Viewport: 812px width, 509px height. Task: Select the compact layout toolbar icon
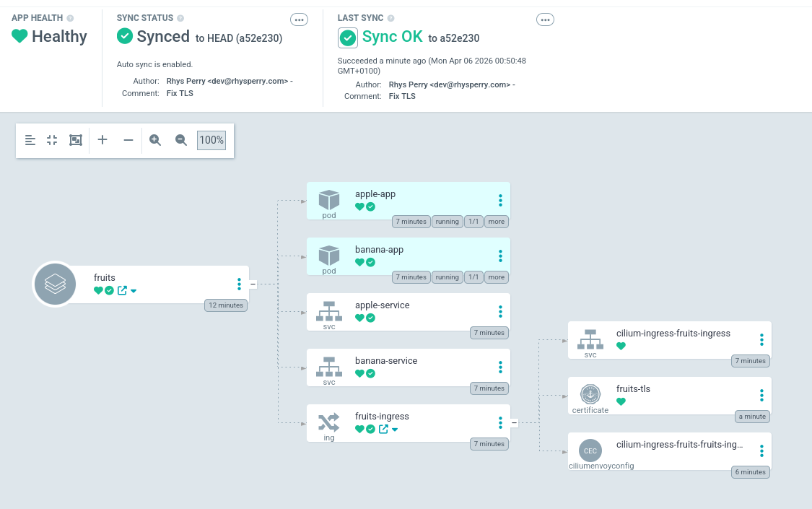click(51, 139)
